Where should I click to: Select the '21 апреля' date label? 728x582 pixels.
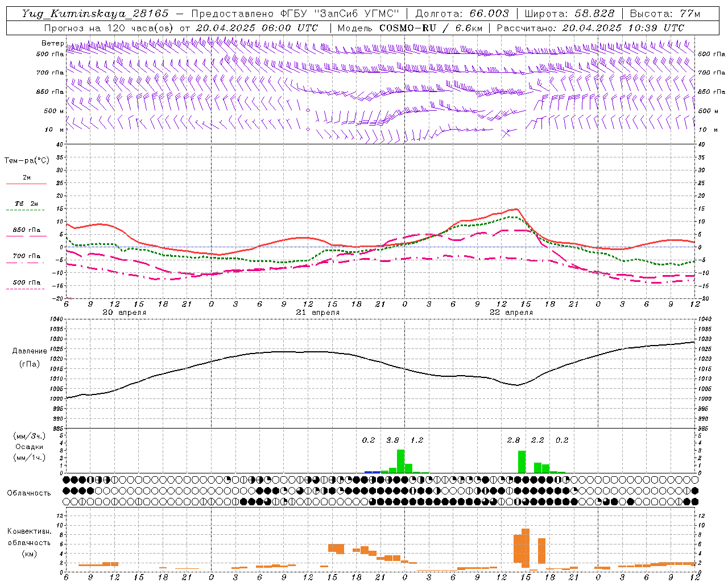[317, 313]
